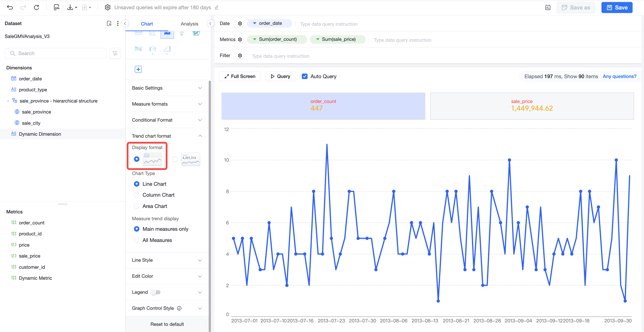
Task: Enable the Legend toggle switch
Action: 155,292
